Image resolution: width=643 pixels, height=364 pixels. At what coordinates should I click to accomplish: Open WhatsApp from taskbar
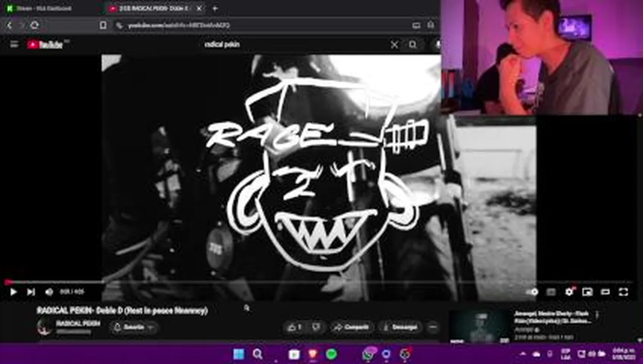[369, 354]
